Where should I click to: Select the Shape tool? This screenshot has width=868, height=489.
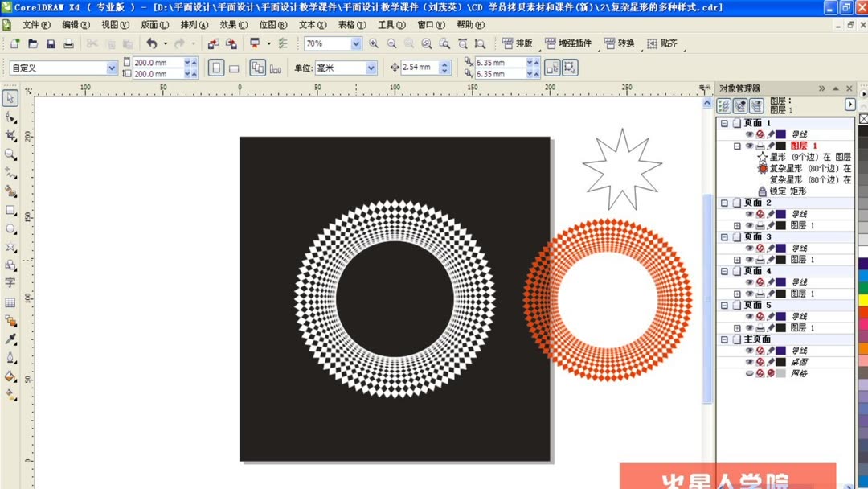coord(10,117)
